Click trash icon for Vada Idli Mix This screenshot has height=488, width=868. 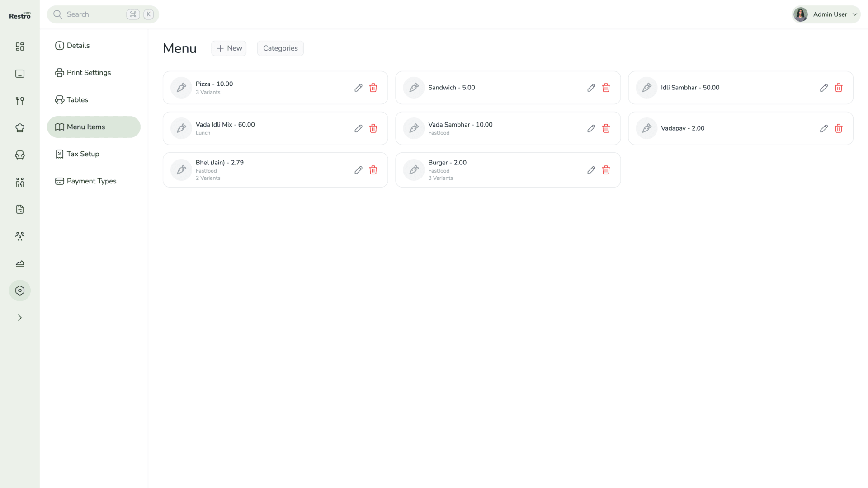point(373,128)
